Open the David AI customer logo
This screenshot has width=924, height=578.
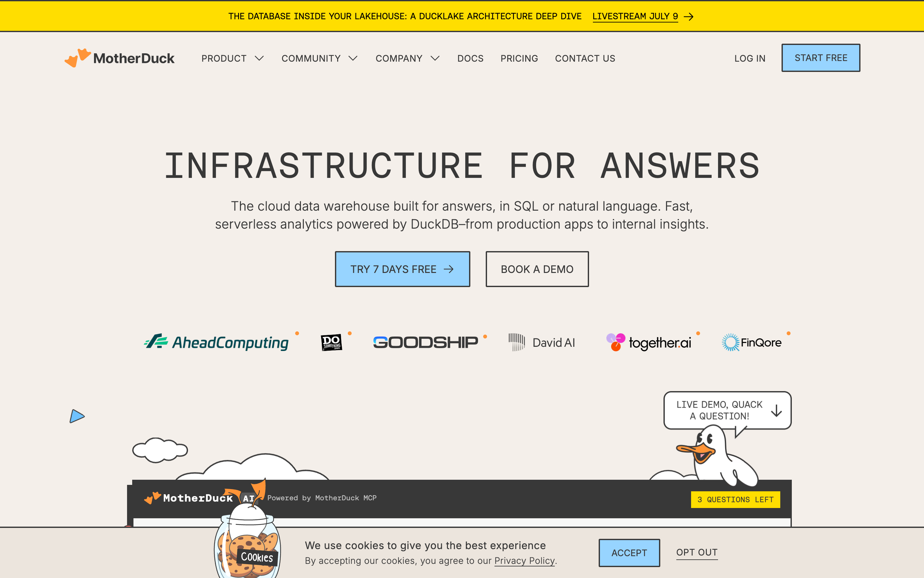click(542, 342)
